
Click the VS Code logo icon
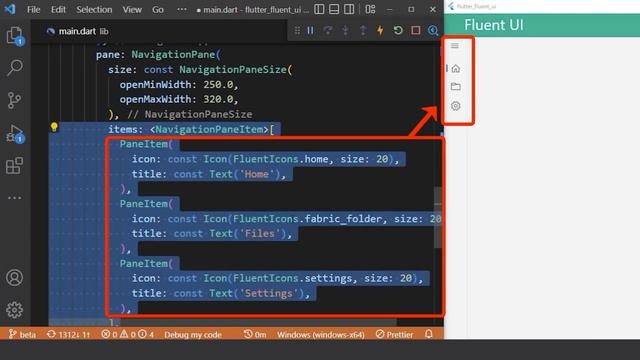pos(9,9)
